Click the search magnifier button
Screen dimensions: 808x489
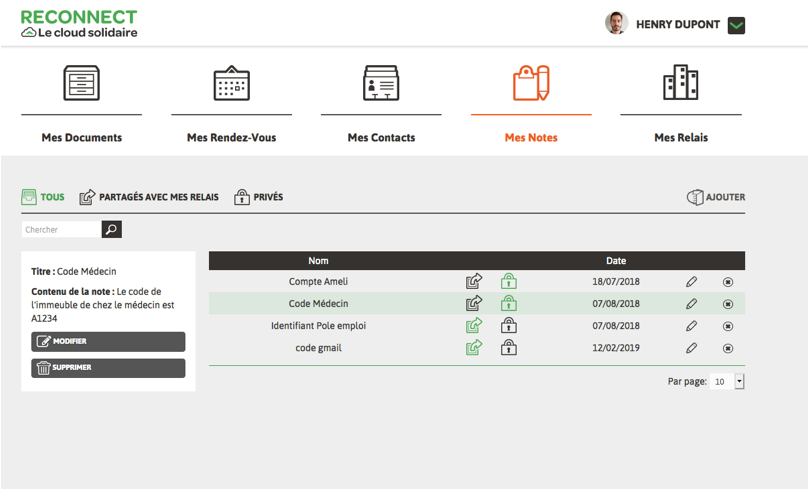pyautogui.click(x=112, y=230)
